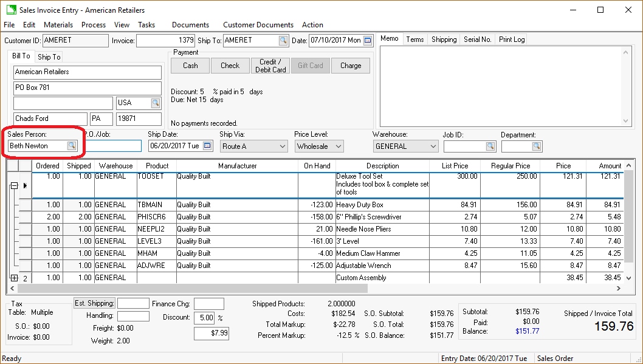Open the Price Level Wholesale dropdown
Screen dimensions: 643x364
point(338,146)
